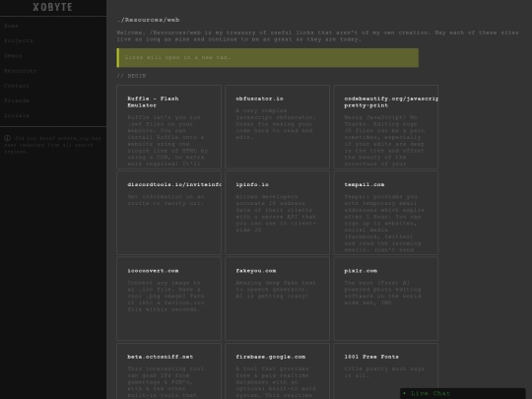Click the ./Resources/web page heading

148,20
